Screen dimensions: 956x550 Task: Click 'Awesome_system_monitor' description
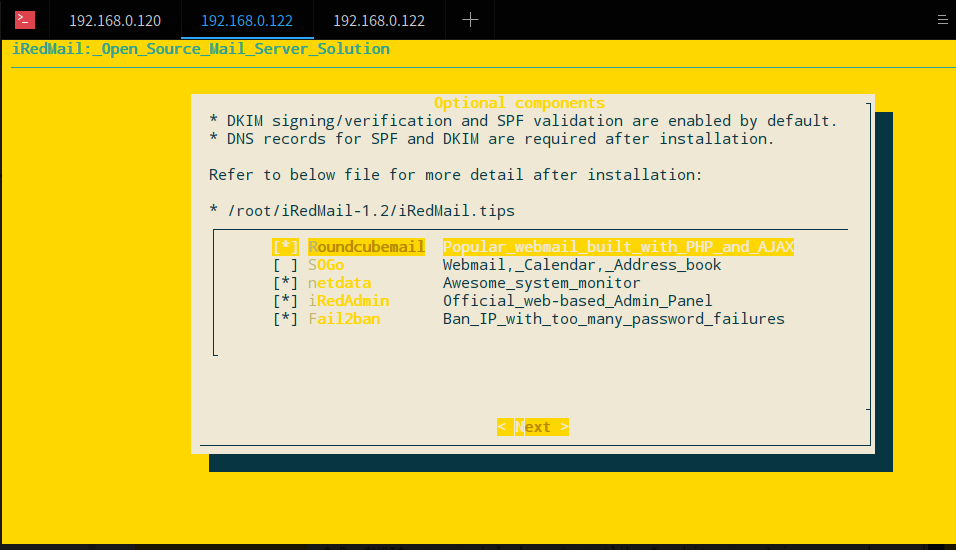(541, 283)
